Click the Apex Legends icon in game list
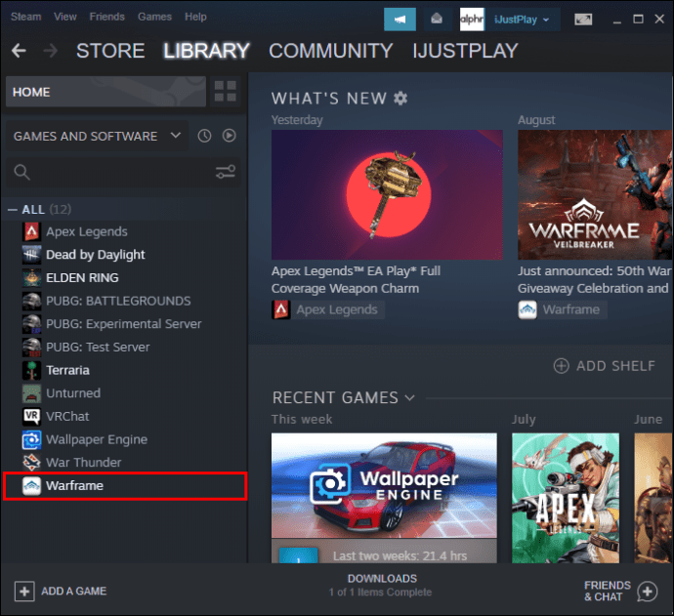Viewport: 674px width, 616px height. point(31,232)
